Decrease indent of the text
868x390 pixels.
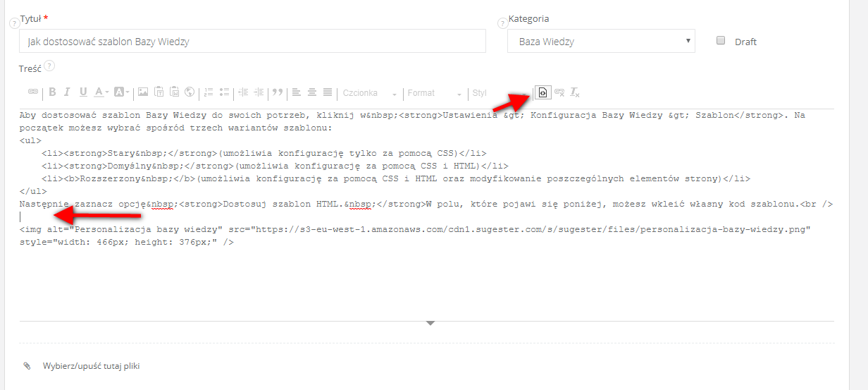click(x=244, y=92)
